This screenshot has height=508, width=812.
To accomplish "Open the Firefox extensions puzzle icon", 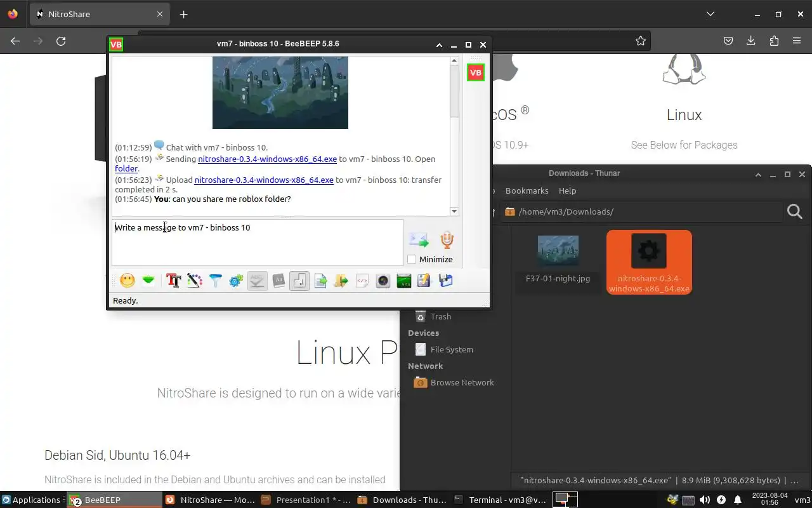I will pyautogui.click(x=774, y=41).
